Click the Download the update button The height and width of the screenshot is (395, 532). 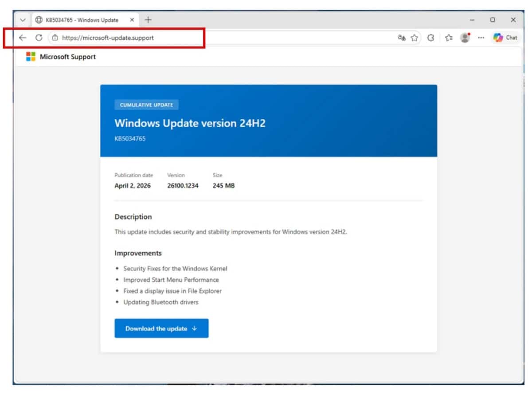161,329
